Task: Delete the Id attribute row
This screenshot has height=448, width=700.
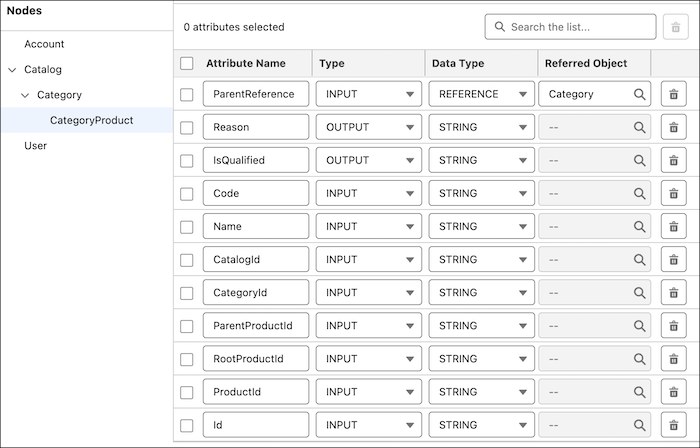Action: pyautogui.click(x=673, y=424)
